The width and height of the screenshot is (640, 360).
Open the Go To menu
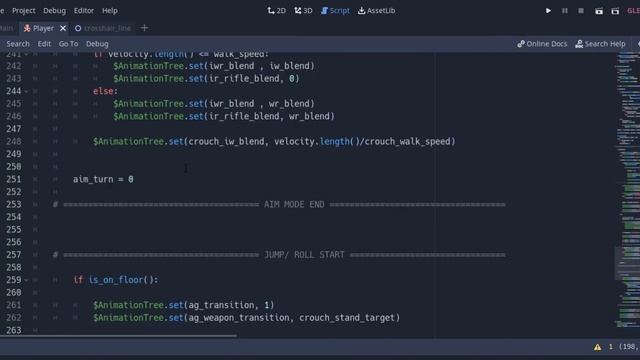point(68,44)
